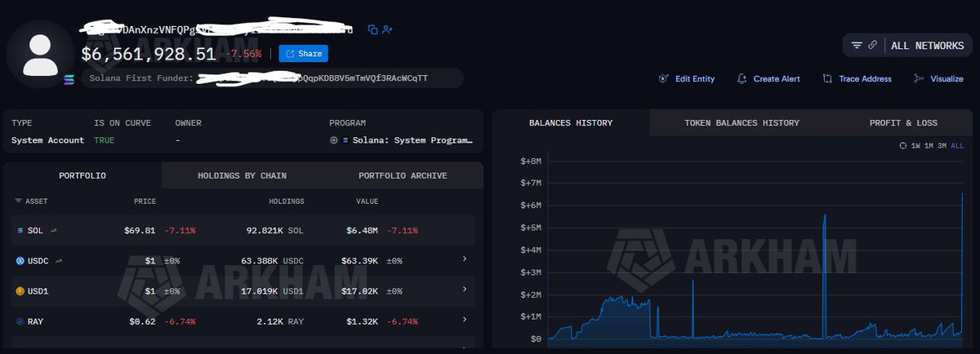Screen dimensions: 980x354
Task: Click the RAY token icon
Action: point(20,321)
